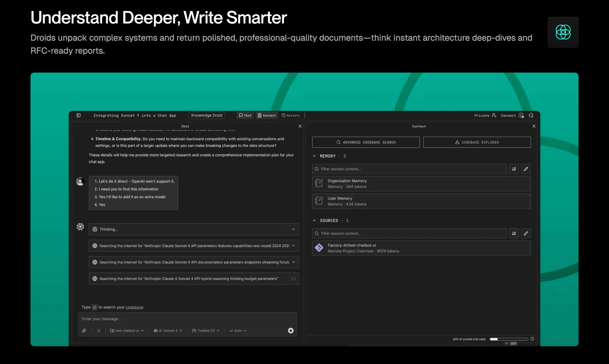
Task: Select the Organization Memory item
Action: pos(422,184)
